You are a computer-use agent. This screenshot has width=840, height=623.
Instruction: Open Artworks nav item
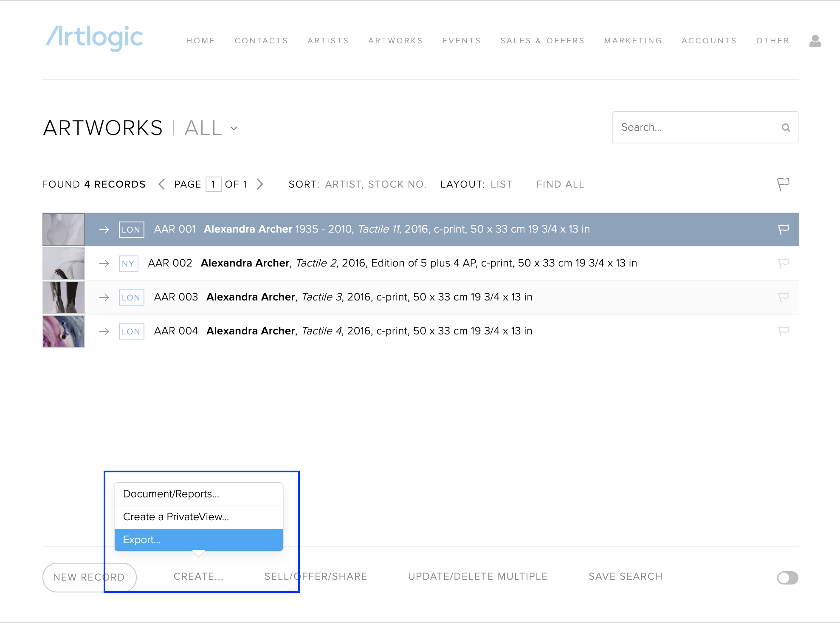click(395, 41)
